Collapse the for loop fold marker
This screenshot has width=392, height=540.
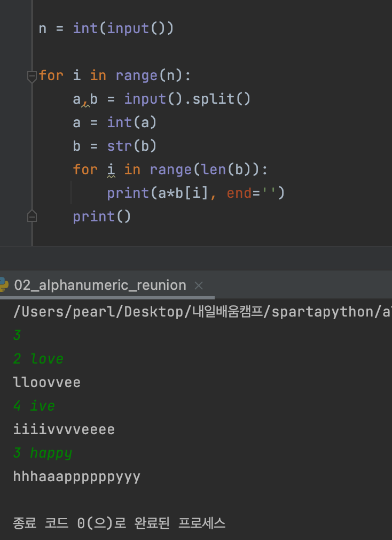pyautogui.click(x=32, y=76)
